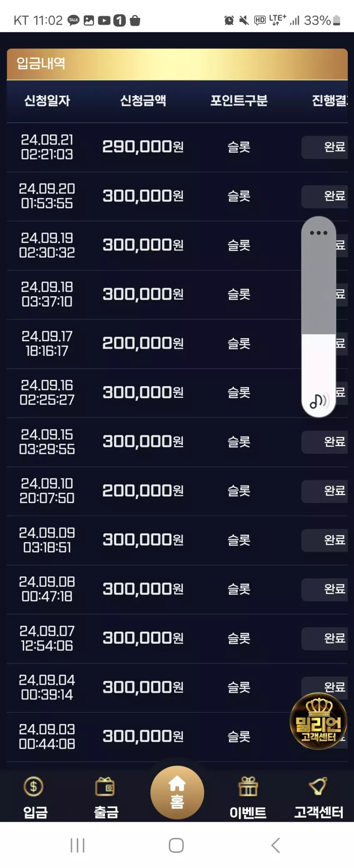Tap the music note sound icon
Screen dimensions: 354x868
319,401
